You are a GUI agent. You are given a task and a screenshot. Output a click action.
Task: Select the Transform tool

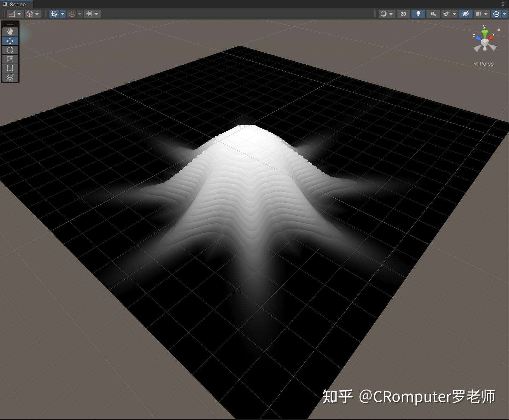pos(10,77)
